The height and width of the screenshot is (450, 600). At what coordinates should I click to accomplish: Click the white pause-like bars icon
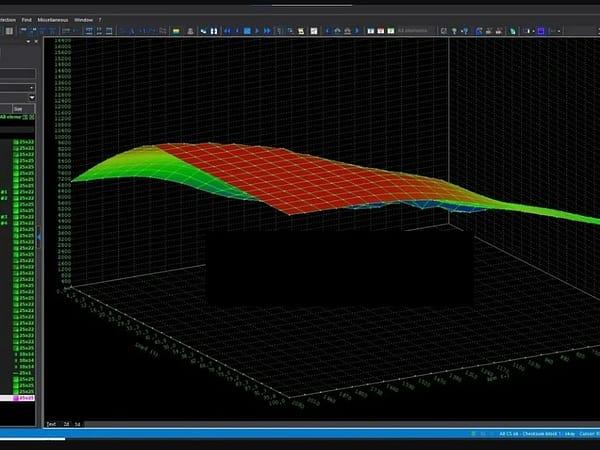pos(214,31)
